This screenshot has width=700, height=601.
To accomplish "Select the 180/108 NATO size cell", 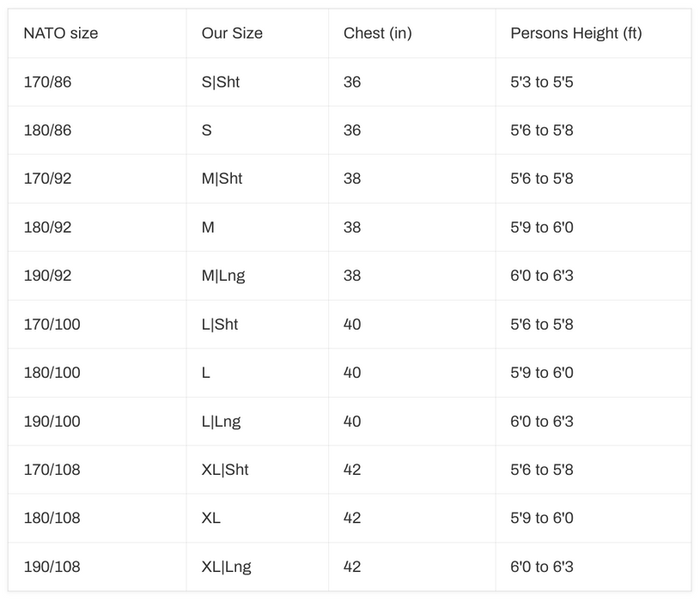I will click(x=52, y=518).
